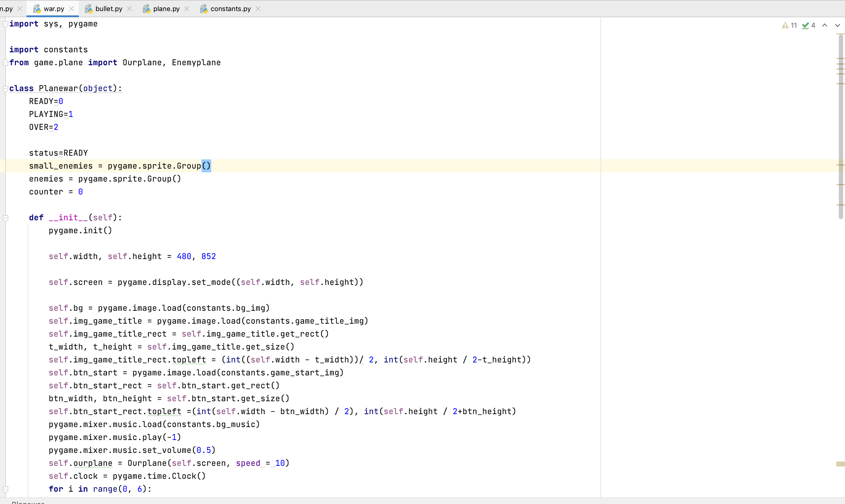Click 'topleft' in btn_start_rect line

pyautogui.click(x=164, y=411)
